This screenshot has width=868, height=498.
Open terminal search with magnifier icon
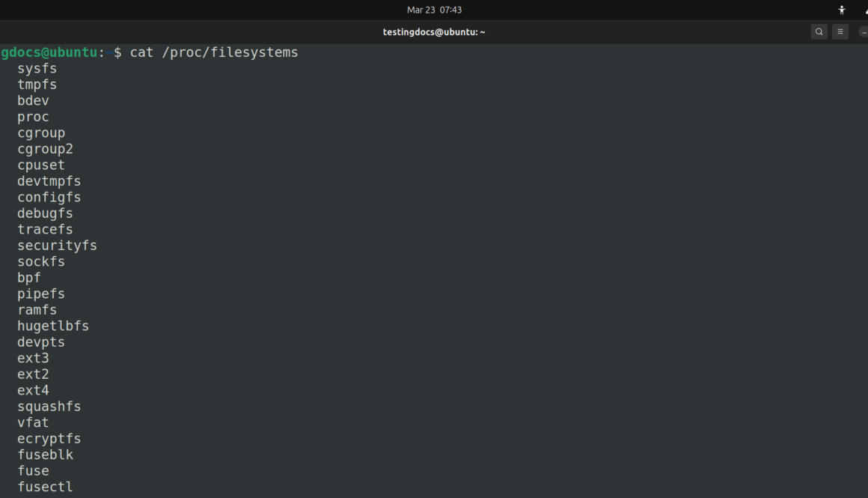point(819,32)
